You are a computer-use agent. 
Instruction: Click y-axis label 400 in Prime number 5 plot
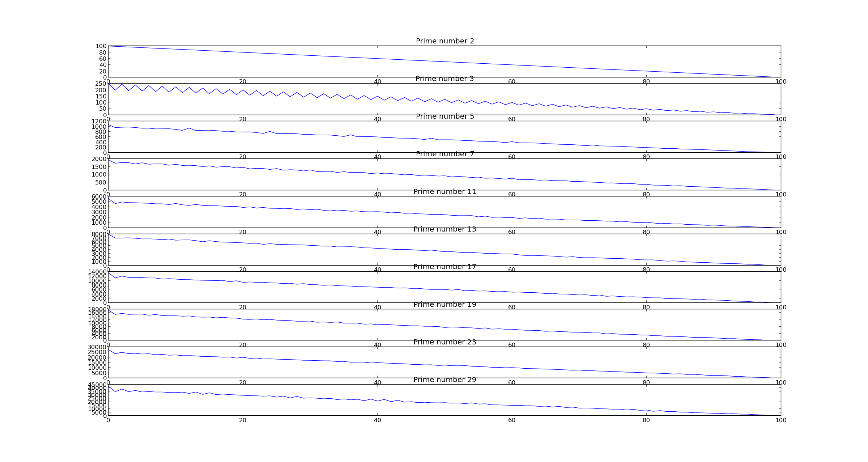(x=101, y=142)
